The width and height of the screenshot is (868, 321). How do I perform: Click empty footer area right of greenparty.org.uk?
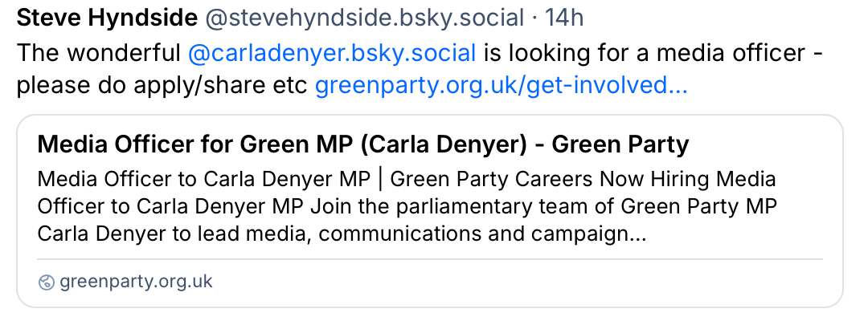pyautogui.click(x=522, y=282)
